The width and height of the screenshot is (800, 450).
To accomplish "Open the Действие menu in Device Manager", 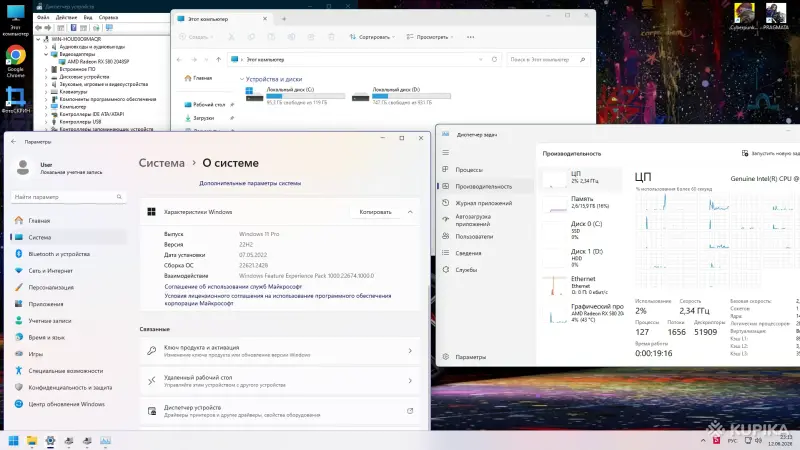I will pyautogui.click(x=66, y=17).
